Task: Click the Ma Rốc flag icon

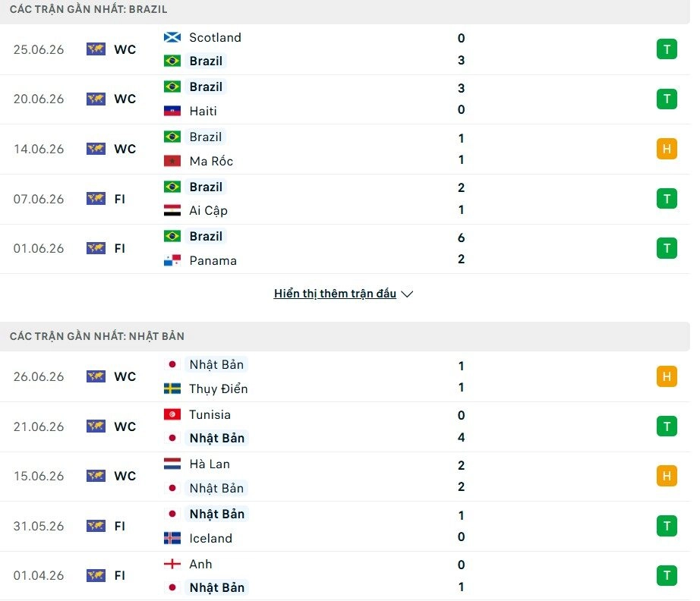Action: [x=172, y=161]
